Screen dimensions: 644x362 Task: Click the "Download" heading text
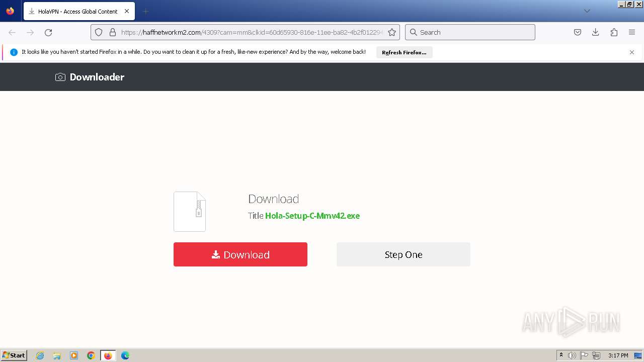pyautogui.click(x=274, y=199)
